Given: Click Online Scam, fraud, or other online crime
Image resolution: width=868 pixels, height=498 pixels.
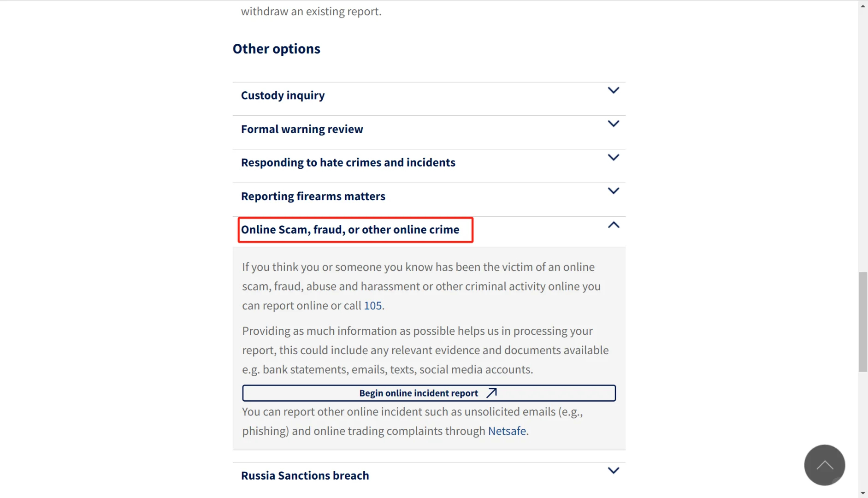Looking at the screenshot, I should 350,230.
